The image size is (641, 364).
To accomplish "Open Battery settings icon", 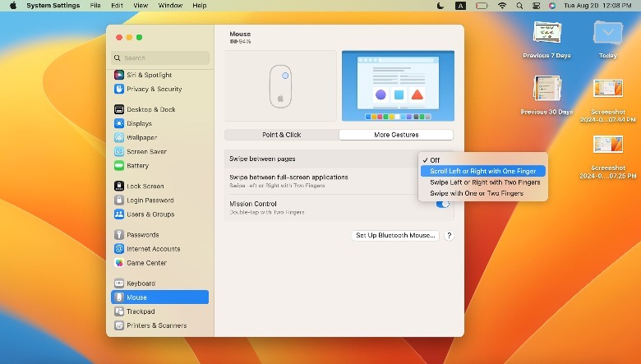I will tap(119, 166).
